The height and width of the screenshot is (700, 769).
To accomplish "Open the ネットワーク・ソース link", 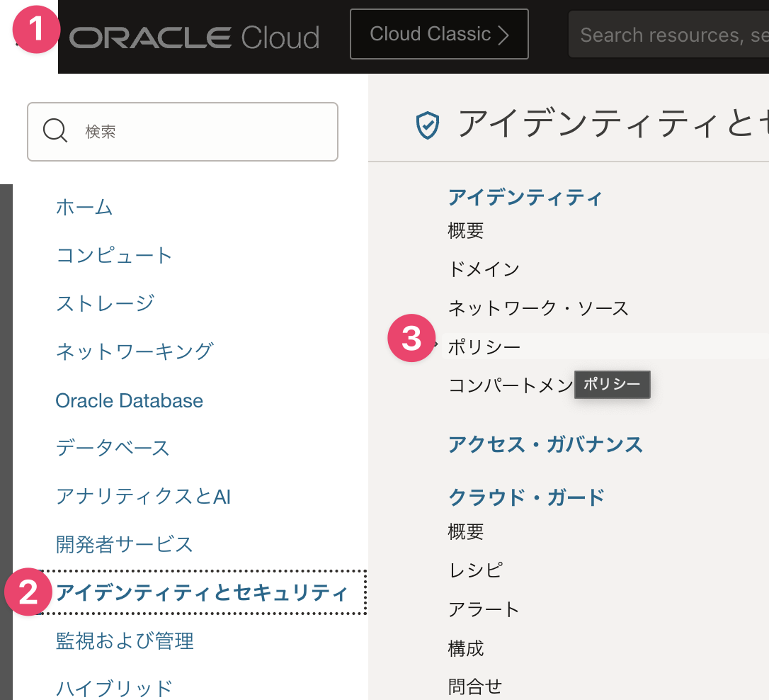I will pyautogui.click(x=538, y=308).
